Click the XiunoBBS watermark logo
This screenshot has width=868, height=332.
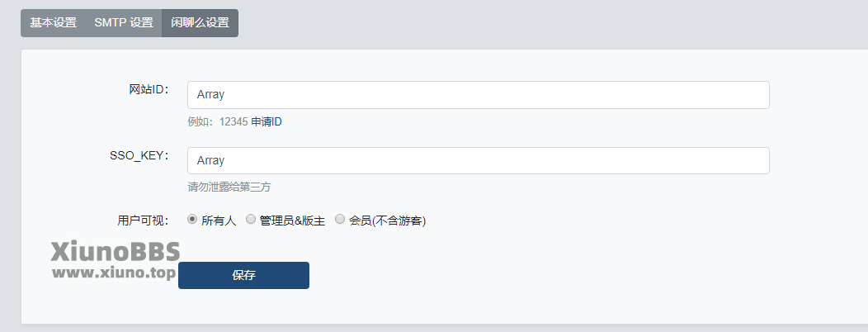coord(116,251)
